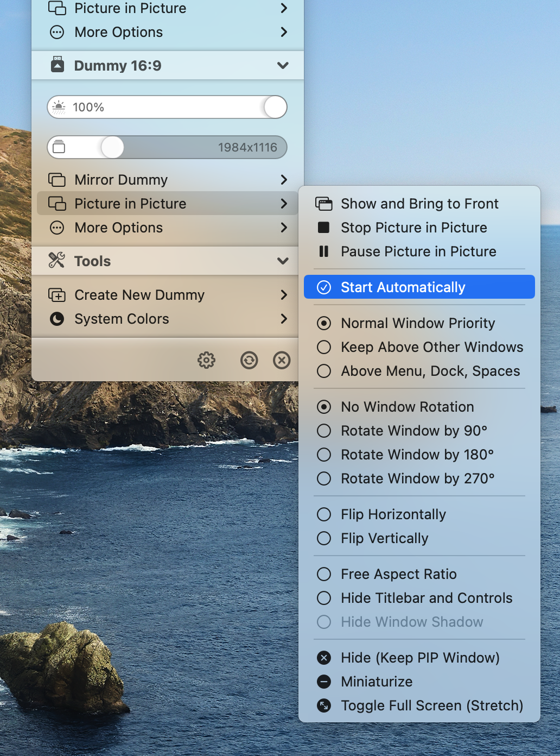Select Keep Above Other Windows
Image resolution: width=560 pixels, height=756 pixels.
431,347
